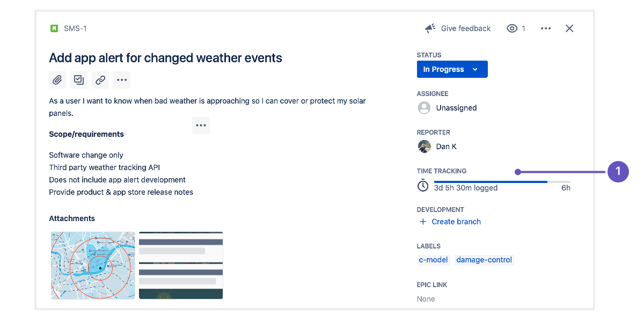The image size is (644, 322).
Task: Select the damage-control label
Action: point(484,260)
